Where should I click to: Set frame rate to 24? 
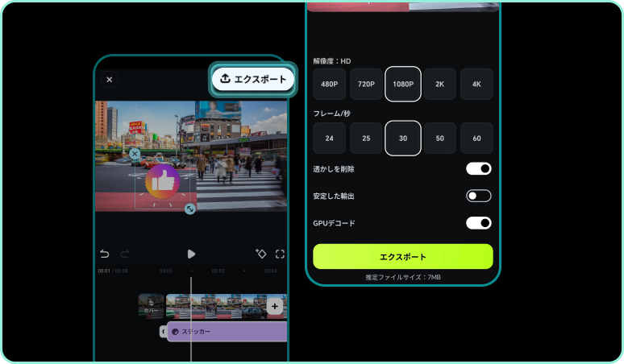330,139
